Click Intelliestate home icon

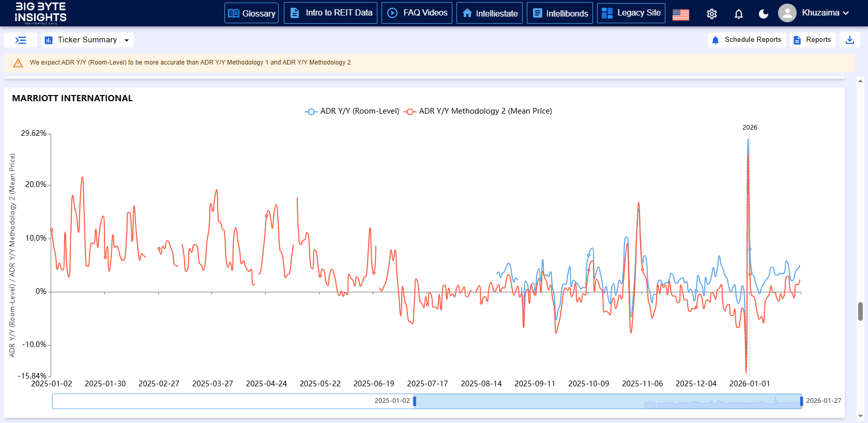467,13
